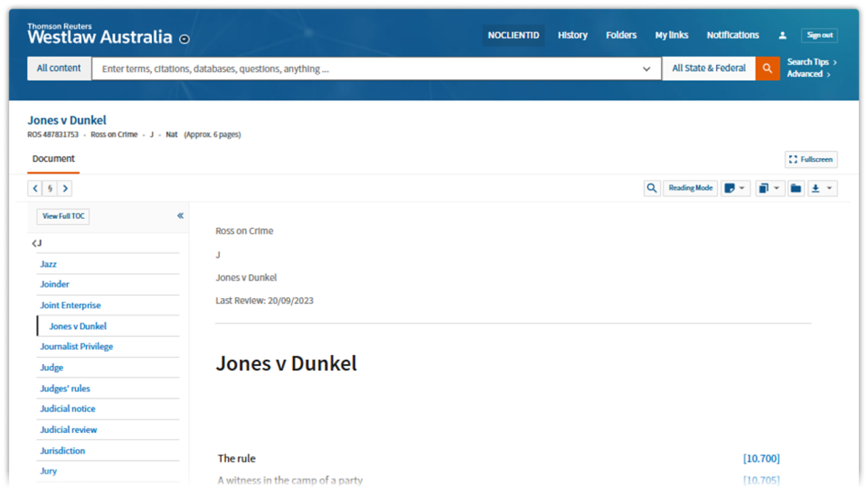Click the orange search magnifier button

(767, 68)
